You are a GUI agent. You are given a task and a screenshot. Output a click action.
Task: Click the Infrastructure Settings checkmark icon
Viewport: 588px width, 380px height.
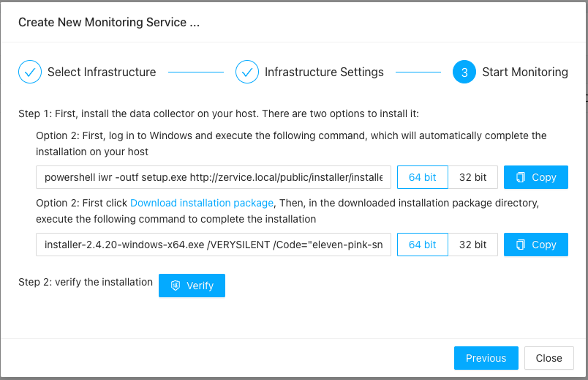[247, 72]
